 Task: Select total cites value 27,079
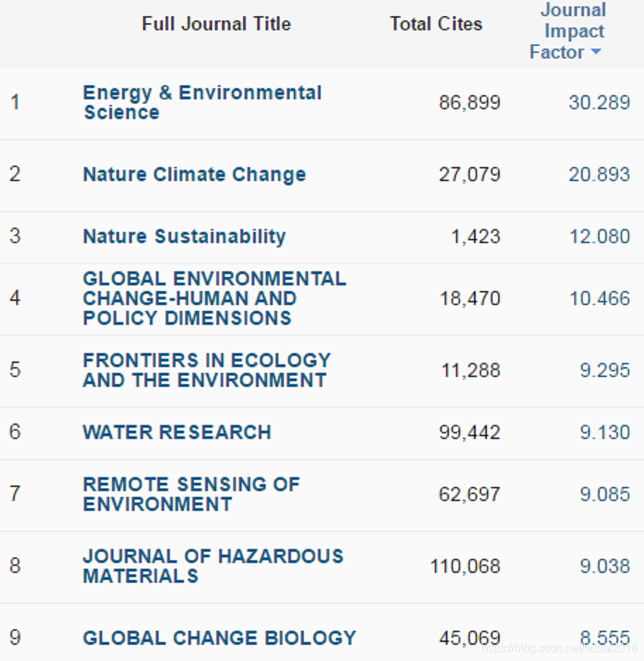pos(469,175)
